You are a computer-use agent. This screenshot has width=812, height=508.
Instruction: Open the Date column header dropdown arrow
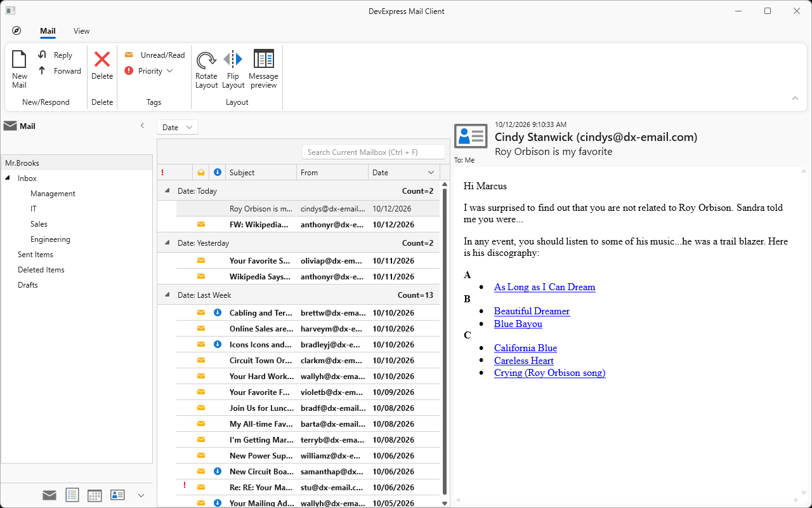(x=431, y=173)
